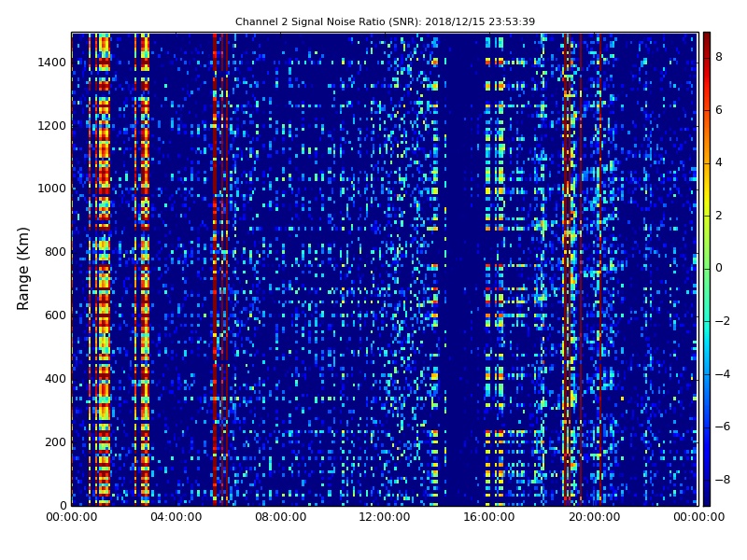Click the 12:00:00 time axis tick
The image size is (747, 560).
click(386, 518)
